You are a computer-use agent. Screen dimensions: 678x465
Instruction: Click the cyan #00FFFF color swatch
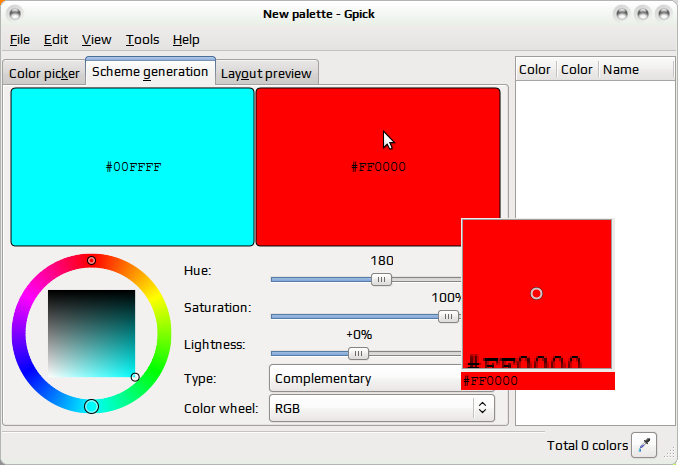[132, 167]
